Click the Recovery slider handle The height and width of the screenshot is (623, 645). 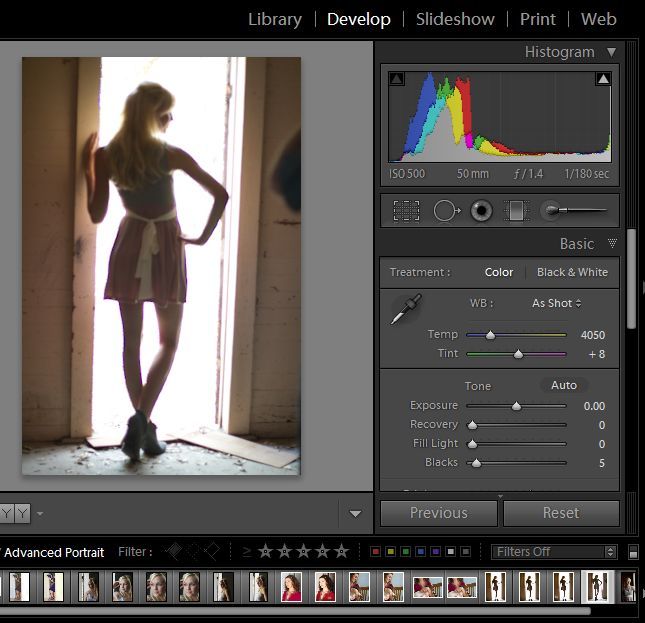472,425
